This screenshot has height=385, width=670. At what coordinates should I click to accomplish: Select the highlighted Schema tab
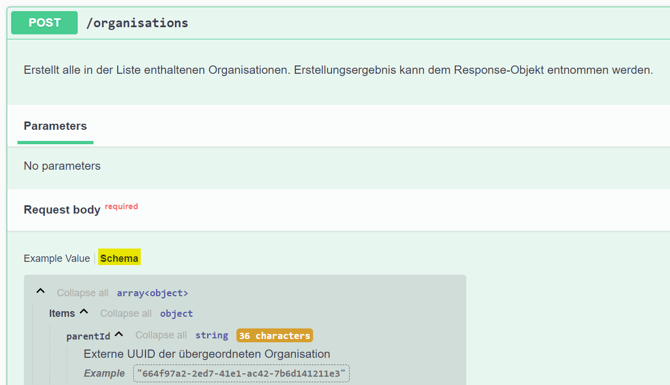point(119,258)
